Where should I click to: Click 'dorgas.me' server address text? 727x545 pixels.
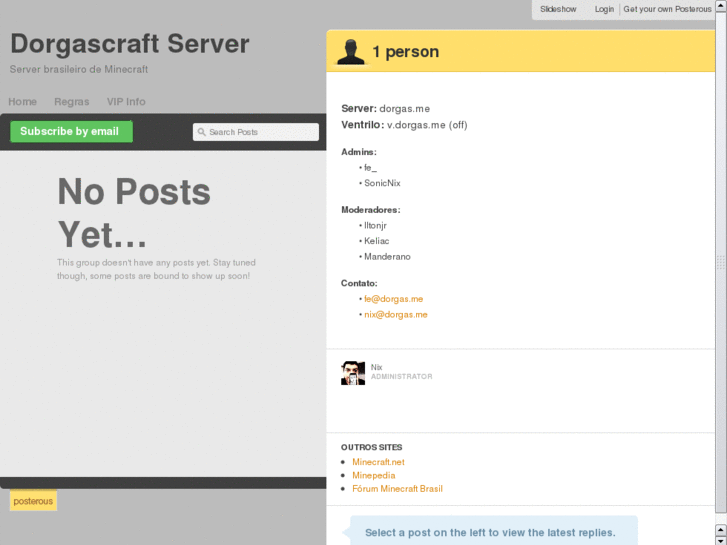click(x=404, y=109)
